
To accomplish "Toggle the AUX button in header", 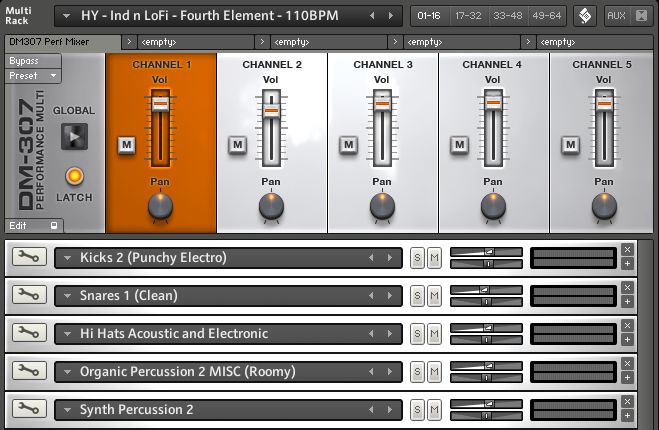I will 617,16.
